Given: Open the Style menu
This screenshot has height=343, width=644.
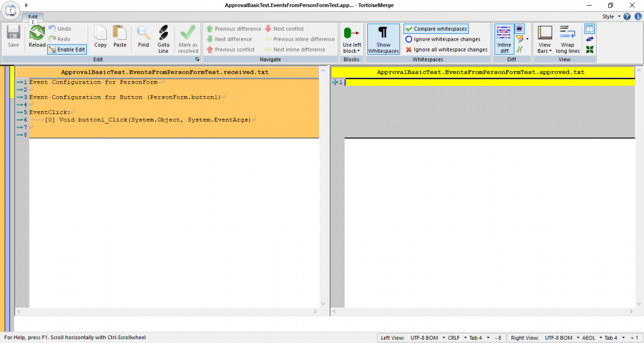Looking at the screenshot, I should coord(611,17).
